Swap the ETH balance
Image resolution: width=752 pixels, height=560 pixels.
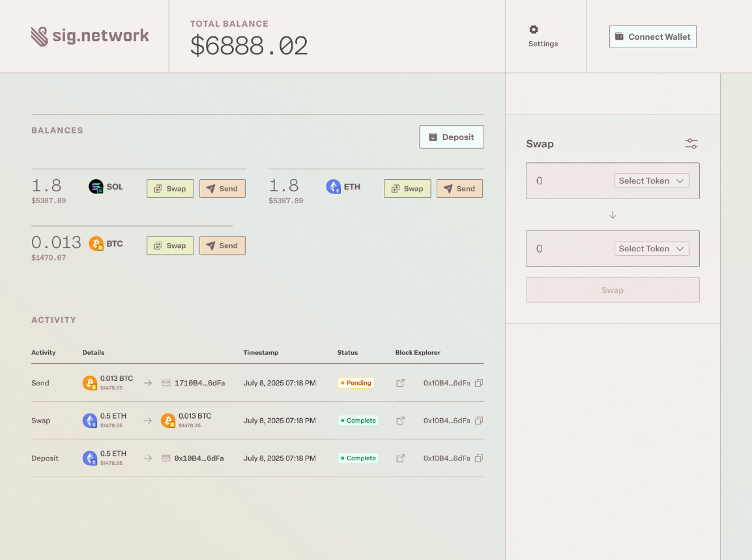coord(407,189)
